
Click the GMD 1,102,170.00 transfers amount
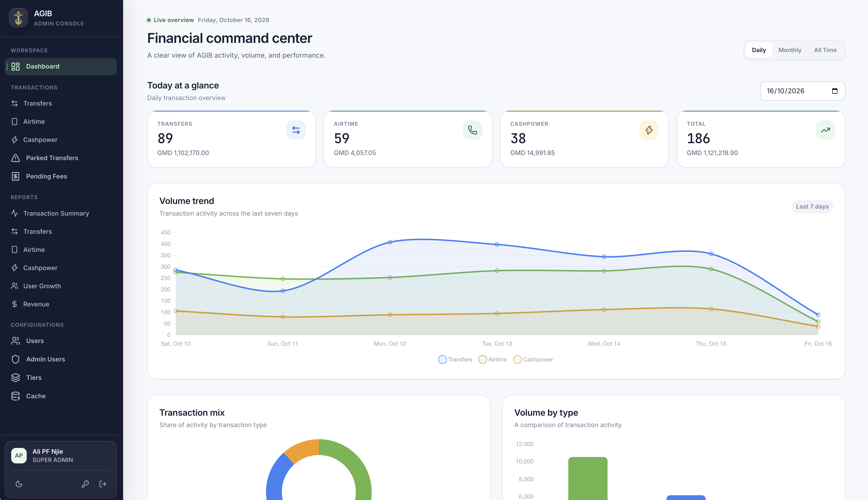tap(183, 153)
